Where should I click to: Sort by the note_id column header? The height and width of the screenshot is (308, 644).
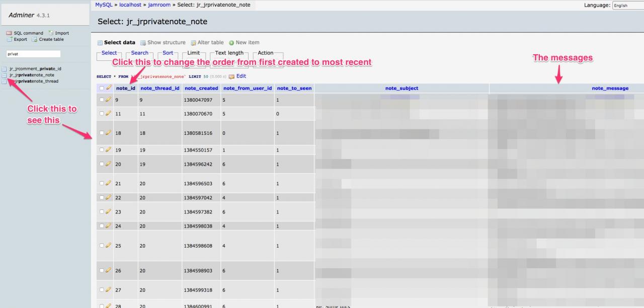tap(125, 88)
